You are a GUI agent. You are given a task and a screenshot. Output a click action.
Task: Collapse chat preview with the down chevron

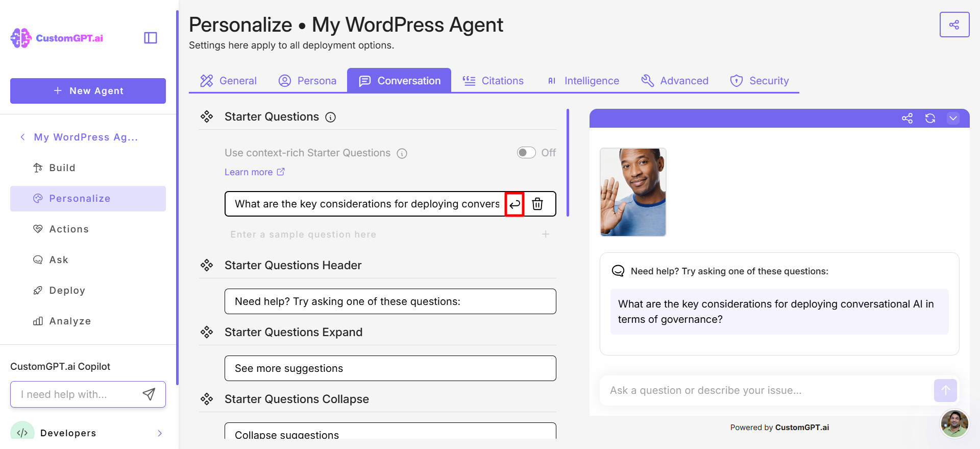[x=953, y=119]
